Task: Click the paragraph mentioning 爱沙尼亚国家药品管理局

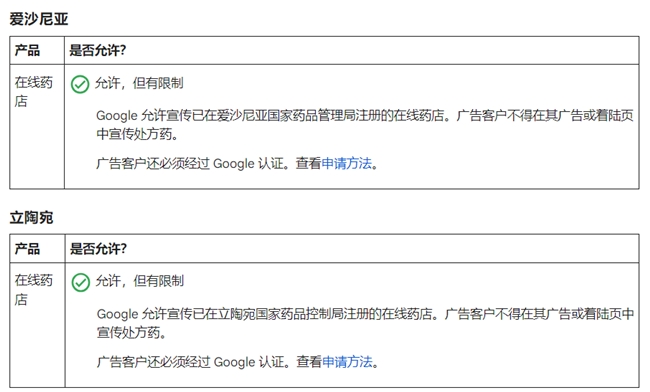Action: pos(365,125)
